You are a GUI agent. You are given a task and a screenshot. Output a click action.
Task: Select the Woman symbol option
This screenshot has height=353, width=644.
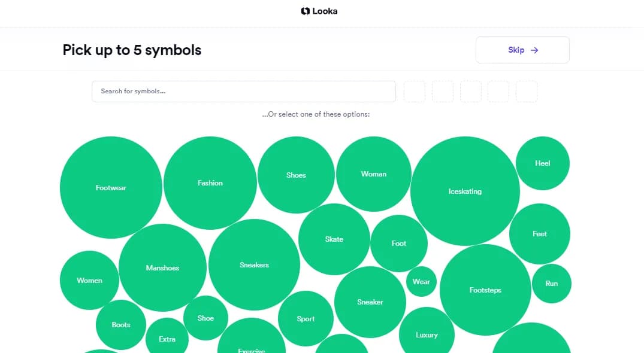click(373, 174)
